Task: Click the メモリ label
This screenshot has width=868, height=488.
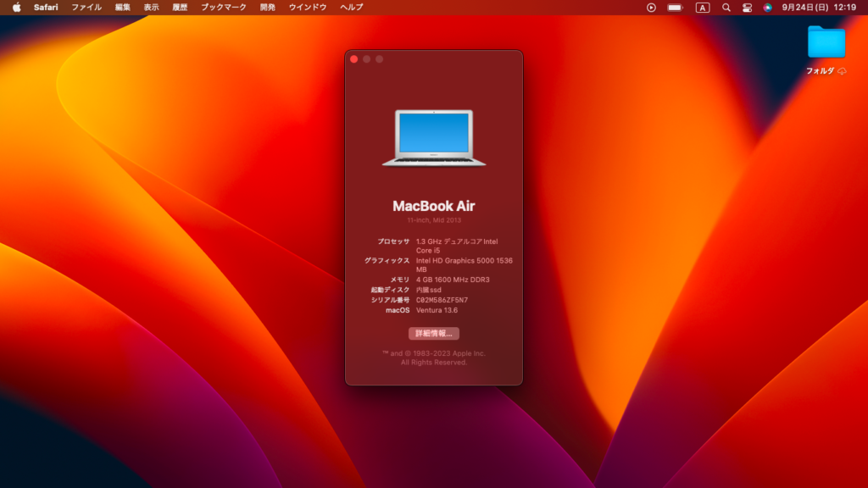Action: 400,280
